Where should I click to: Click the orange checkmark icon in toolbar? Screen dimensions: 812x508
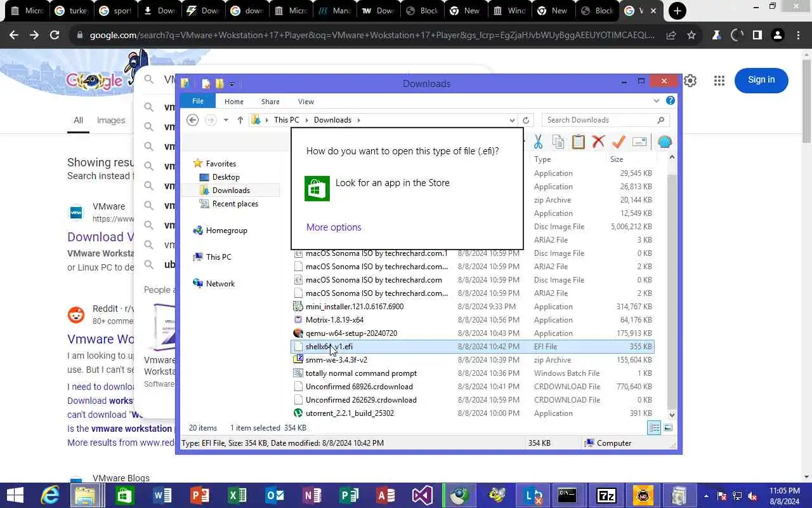point(619,142)
